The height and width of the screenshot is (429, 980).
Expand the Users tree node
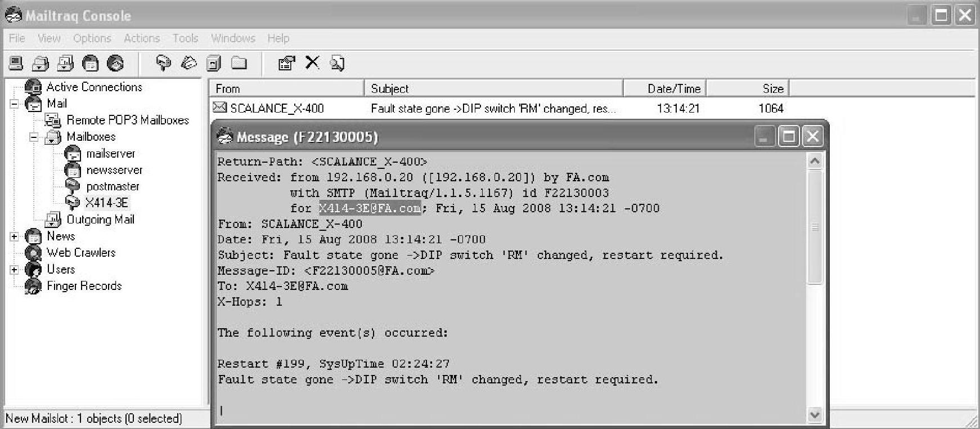click(x=14, y=270)
